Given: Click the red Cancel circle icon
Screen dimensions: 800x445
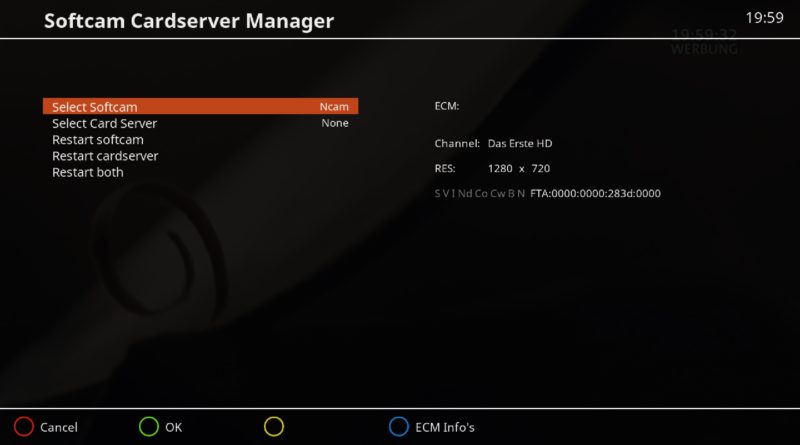Looking at the screenshot, I should [23, 427].
